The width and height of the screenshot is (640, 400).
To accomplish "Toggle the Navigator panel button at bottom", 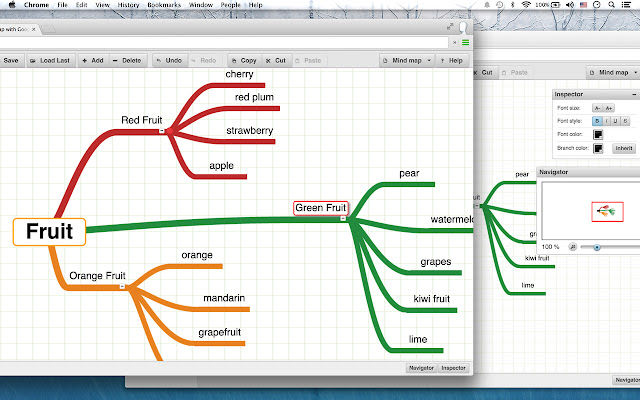I will pos(422,368).
